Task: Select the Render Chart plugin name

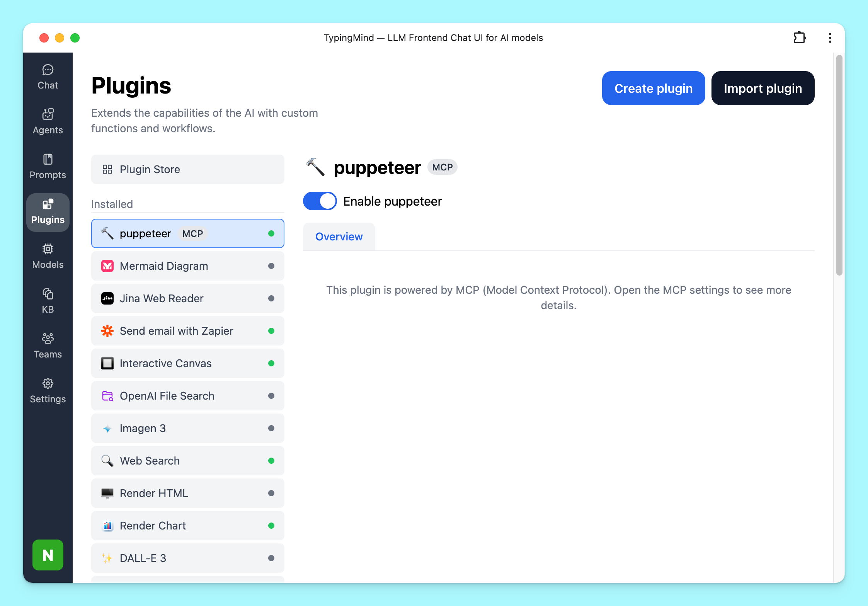Action: tap(153, 526)
